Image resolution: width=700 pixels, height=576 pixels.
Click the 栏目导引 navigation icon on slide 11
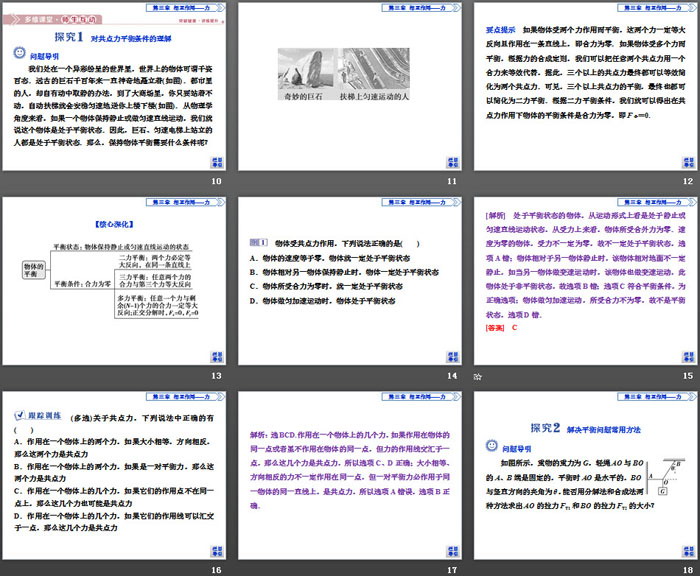[453, 163]
